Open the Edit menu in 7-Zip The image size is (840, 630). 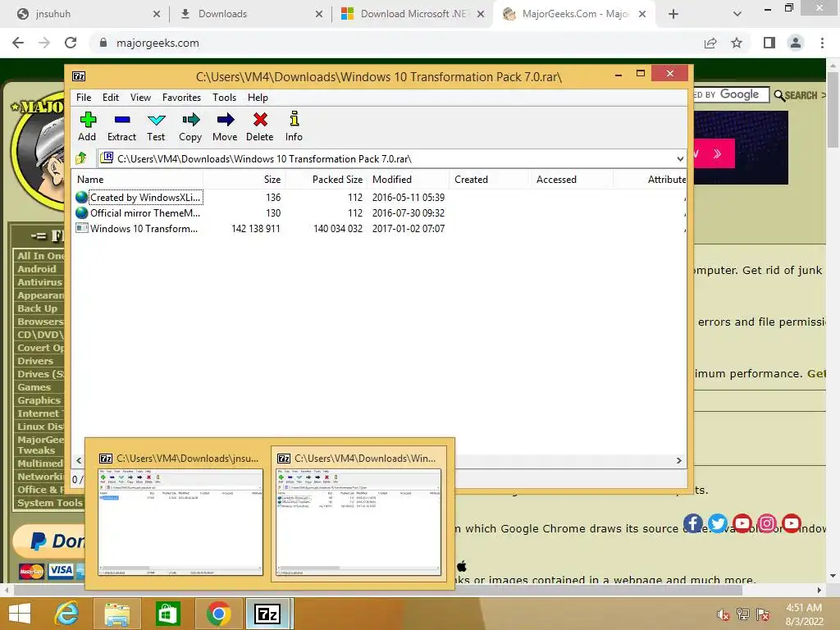point(111,98)
